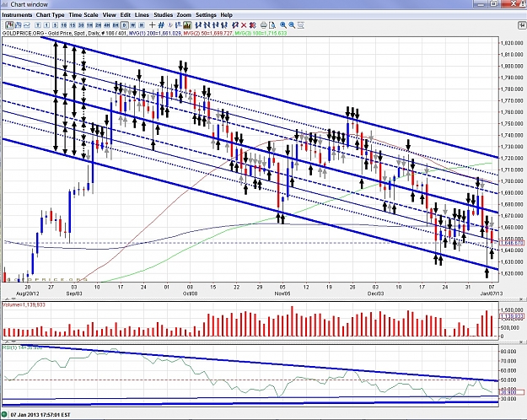Screen dimensions: 527x420
Task: Click the line edit tool before red X
Action: pos(235,25)
